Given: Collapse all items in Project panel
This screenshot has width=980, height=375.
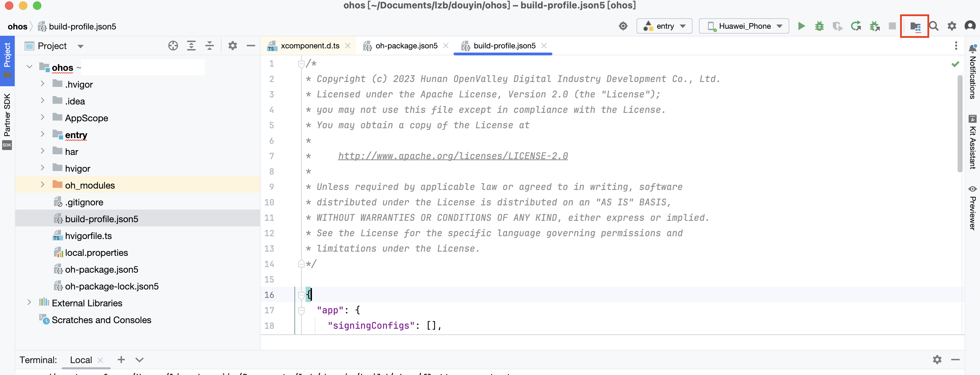Looking at the screenshot, I should [210, 46].
